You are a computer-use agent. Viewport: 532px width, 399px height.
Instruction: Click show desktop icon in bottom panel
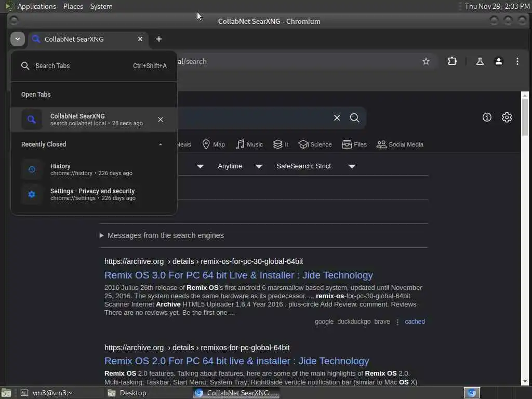point(6,393)
